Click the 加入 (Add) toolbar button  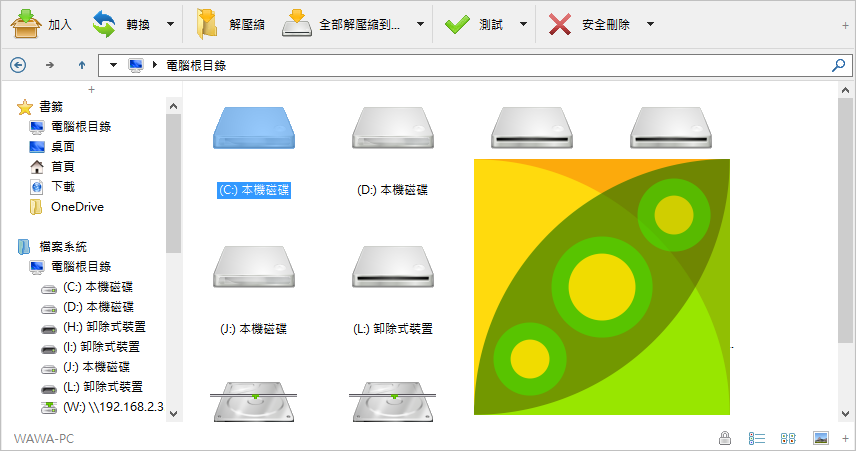click(x=41, y=24)
